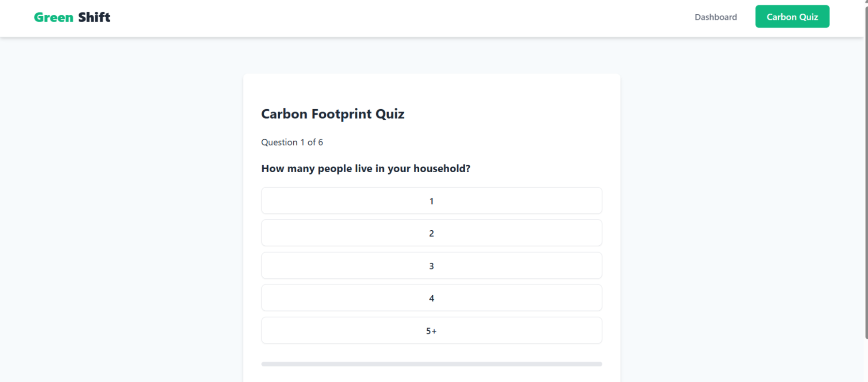Image resolution: width=868 pixels, height=382 pixels.
Task: Go to the Carbon Quiz tab
Action: click(792, 17)
